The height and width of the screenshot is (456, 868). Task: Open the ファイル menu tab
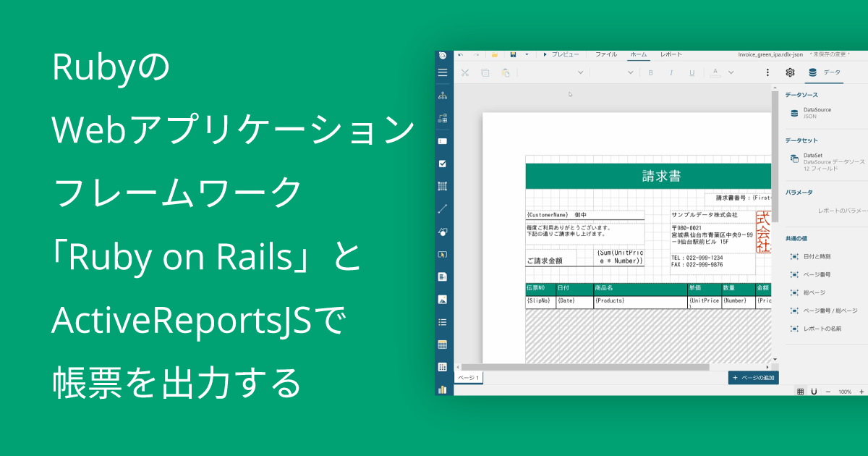606,54
